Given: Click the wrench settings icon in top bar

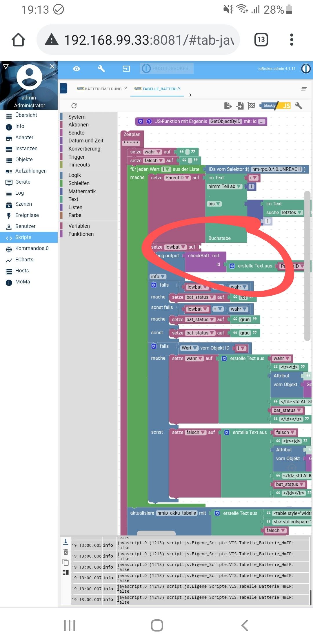Looking at the screenshot, I should click(x=101, y=69).
